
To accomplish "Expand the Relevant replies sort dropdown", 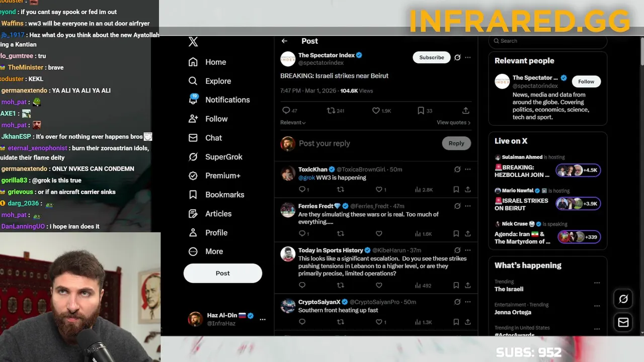I will (x=293, y=123).
